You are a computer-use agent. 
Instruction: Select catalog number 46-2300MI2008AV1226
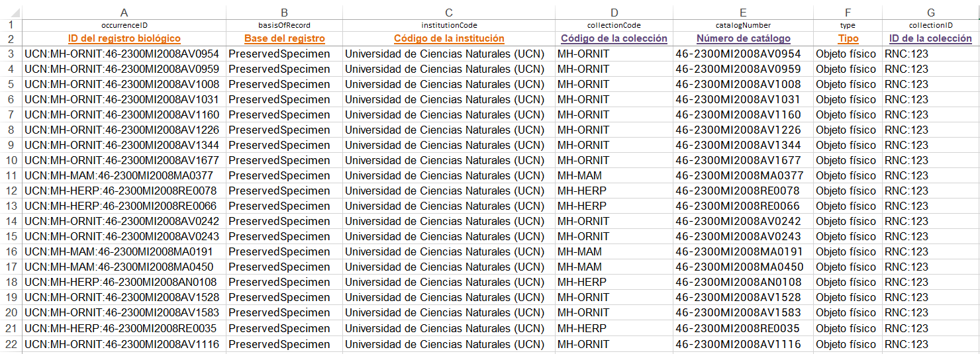[x=743, y=130]
